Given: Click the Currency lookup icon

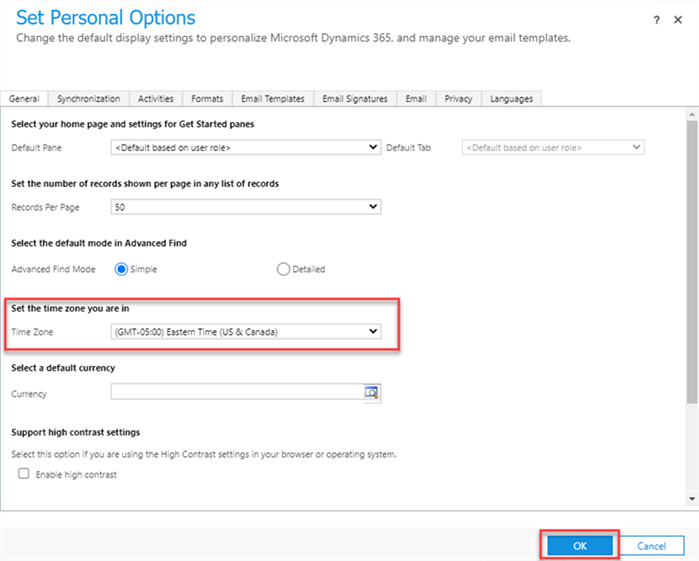Looking at the screenshot, I should pyautogui.click(x=371, y=392).
